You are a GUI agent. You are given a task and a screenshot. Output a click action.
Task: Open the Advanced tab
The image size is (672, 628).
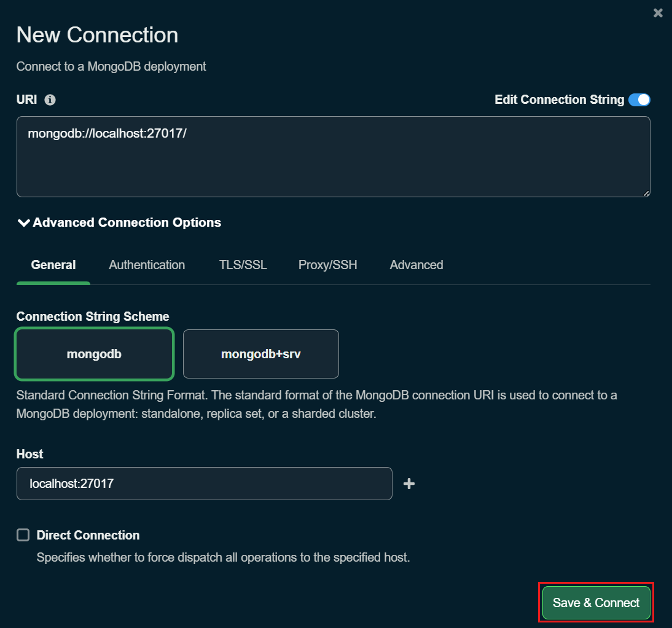[x=416, y=265]
